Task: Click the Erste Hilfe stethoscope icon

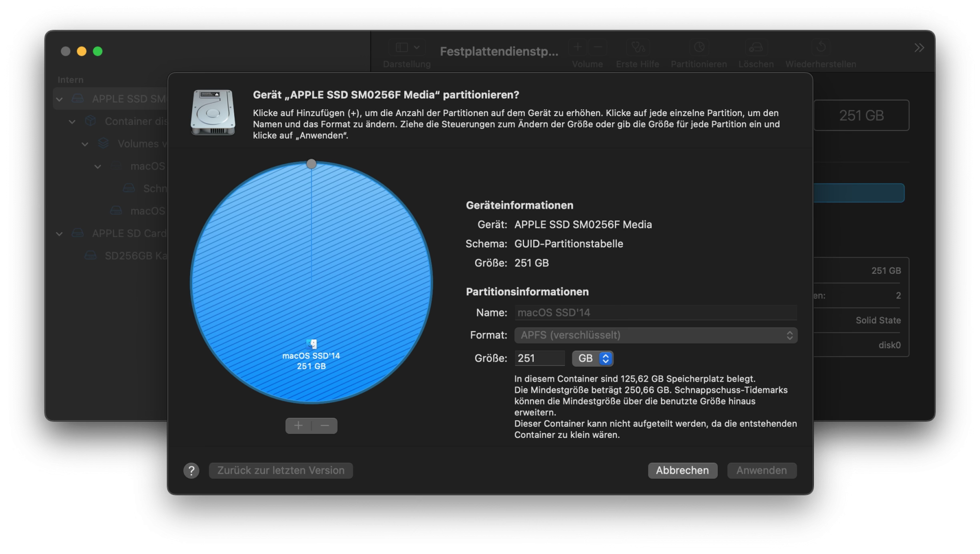Action: (x=637, y=48)
